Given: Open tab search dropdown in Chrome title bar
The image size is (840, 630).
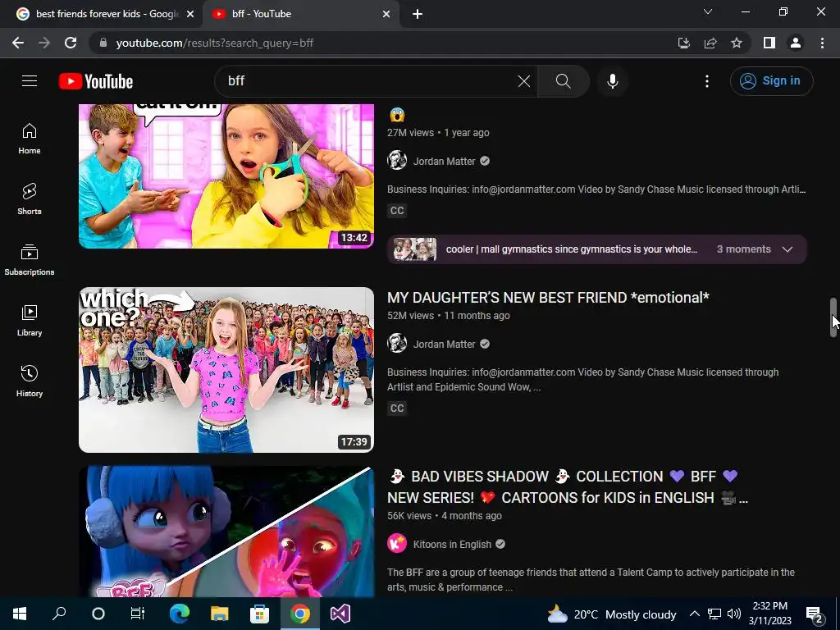Looking at the screenshot, I should pos(708,11).
